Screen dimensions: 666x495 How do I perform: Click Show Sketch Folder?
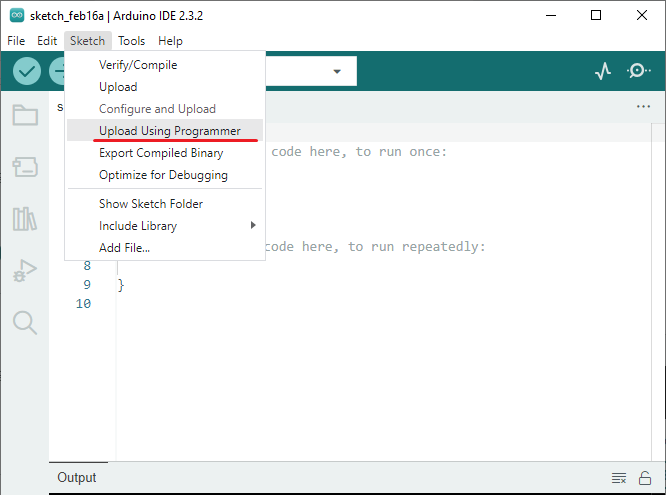pyautogui.click(x=151, y=204)
